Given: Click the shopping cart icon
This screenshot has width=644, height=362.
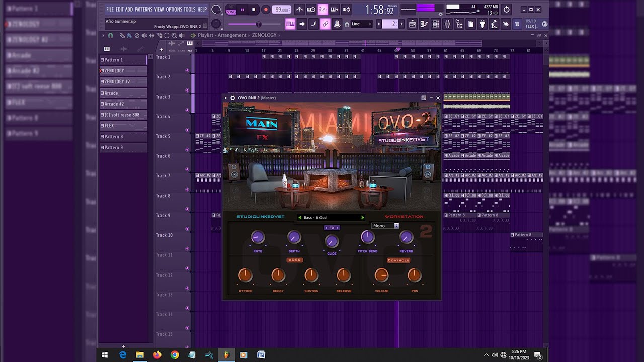Looking at the screenshot, I should click(517, 24).
